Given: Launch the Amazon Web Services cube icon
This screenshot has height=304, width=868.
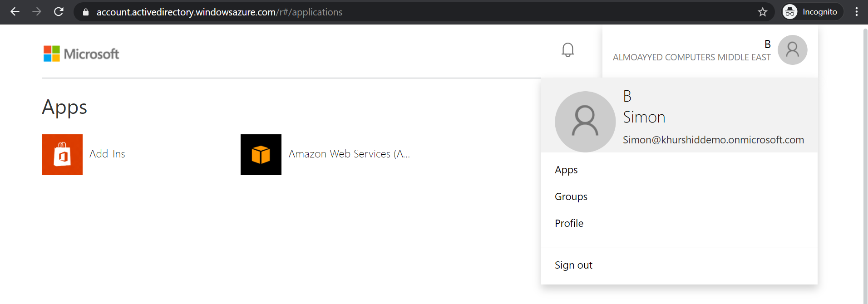Looking at the screenshot, I should click(261, 155).
